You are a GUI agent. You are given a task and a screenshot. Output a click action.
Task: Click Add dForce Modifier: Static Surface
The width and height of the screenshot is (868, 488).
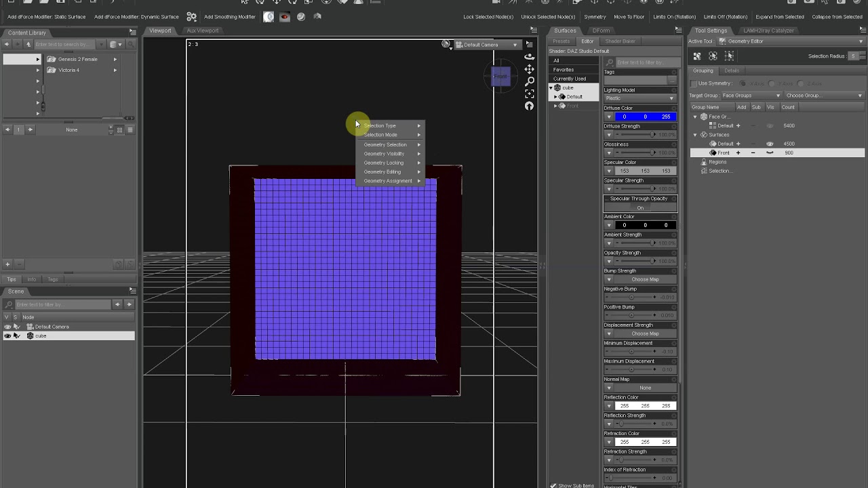point(46,17)
